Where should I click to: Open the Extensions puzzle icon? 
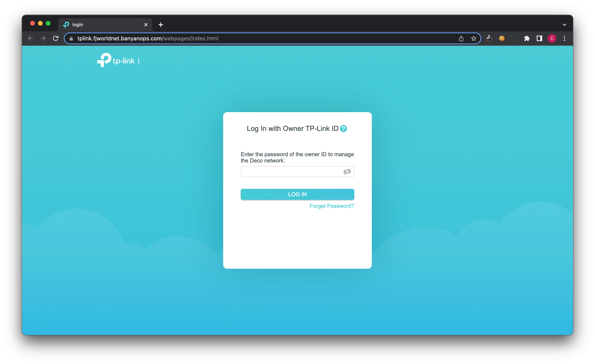tap(527, 38)
